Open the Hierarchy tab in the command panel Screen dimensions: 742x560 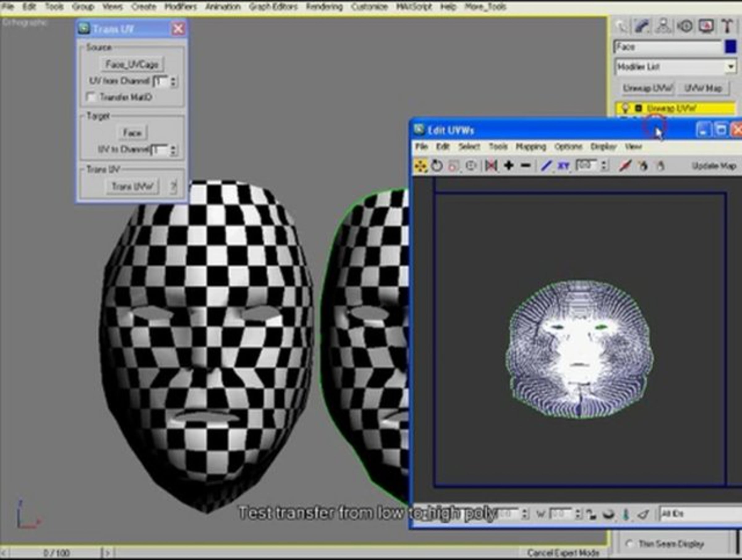pos(663,26)
